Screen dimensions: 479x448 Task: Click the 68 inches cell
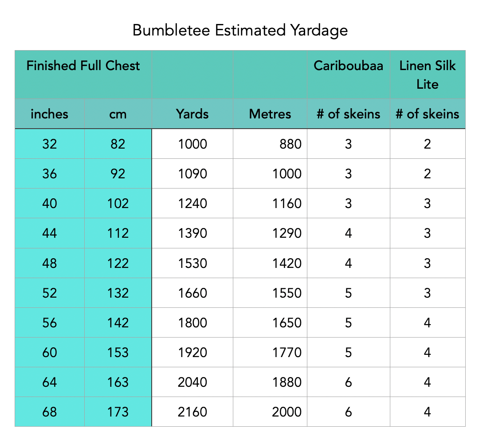[x=49, y=412]
